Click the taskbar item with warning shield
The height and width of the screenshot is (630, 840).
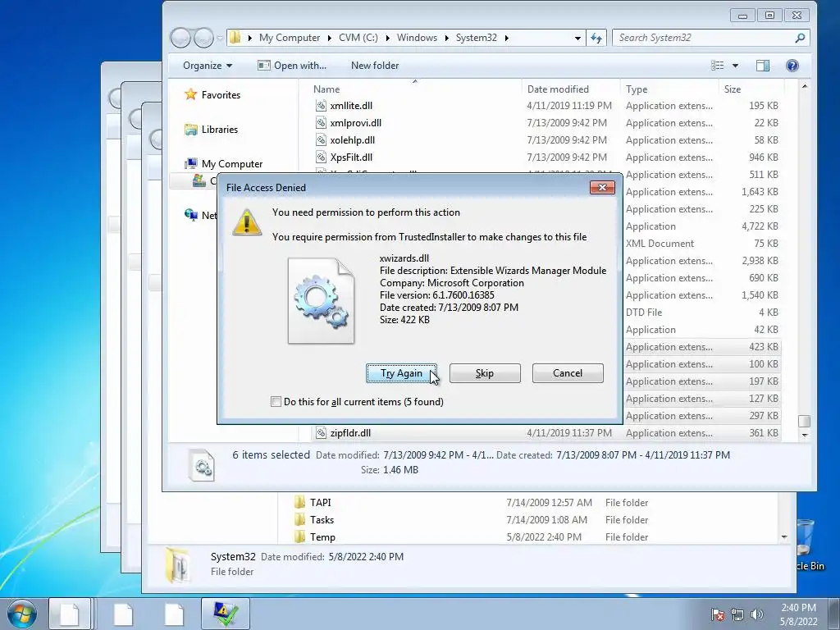226,614
